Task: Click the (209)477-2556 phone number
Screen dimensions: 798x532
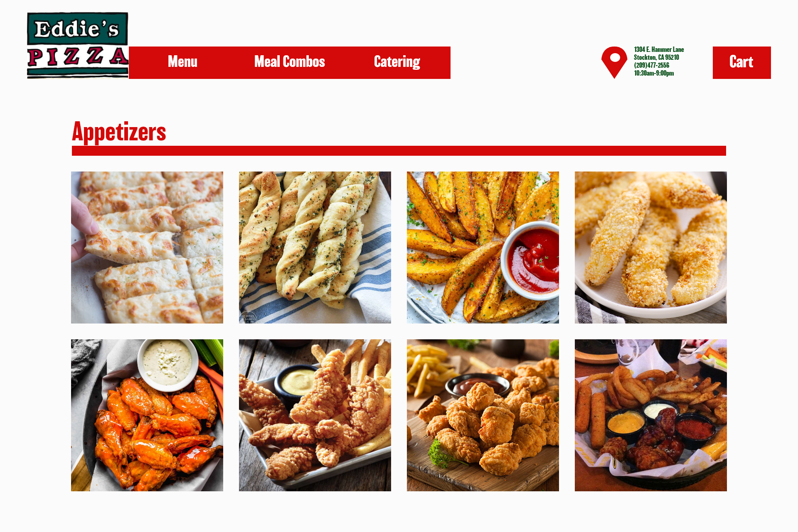Action: coord(651,65)
